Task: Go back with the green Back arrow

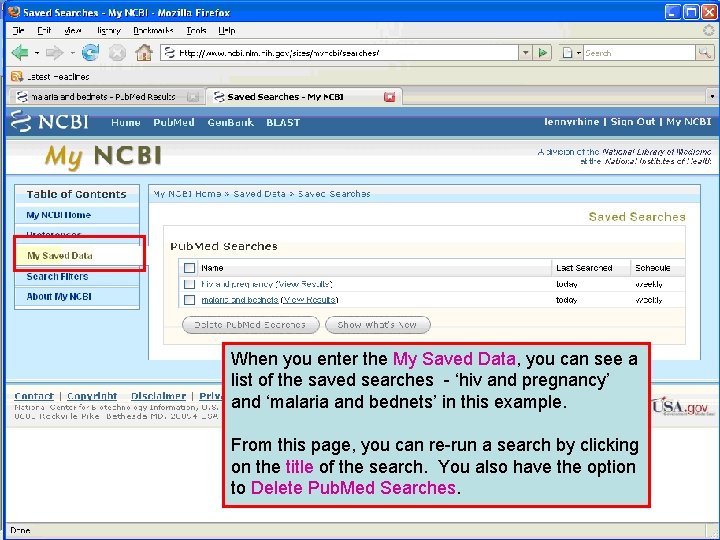Action: tap(20, 53)
